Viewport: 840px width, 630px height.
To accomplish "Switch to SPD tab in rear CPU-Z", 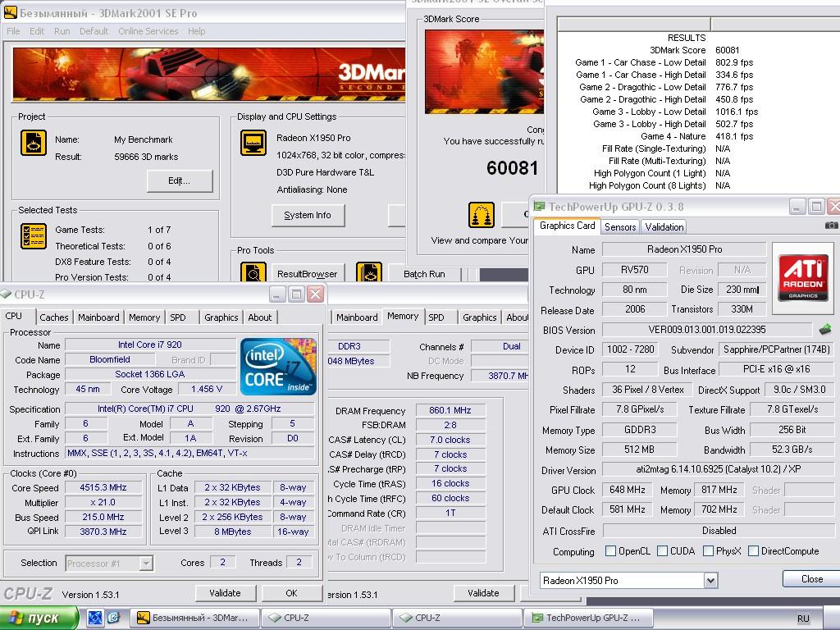I will (436, 317).
